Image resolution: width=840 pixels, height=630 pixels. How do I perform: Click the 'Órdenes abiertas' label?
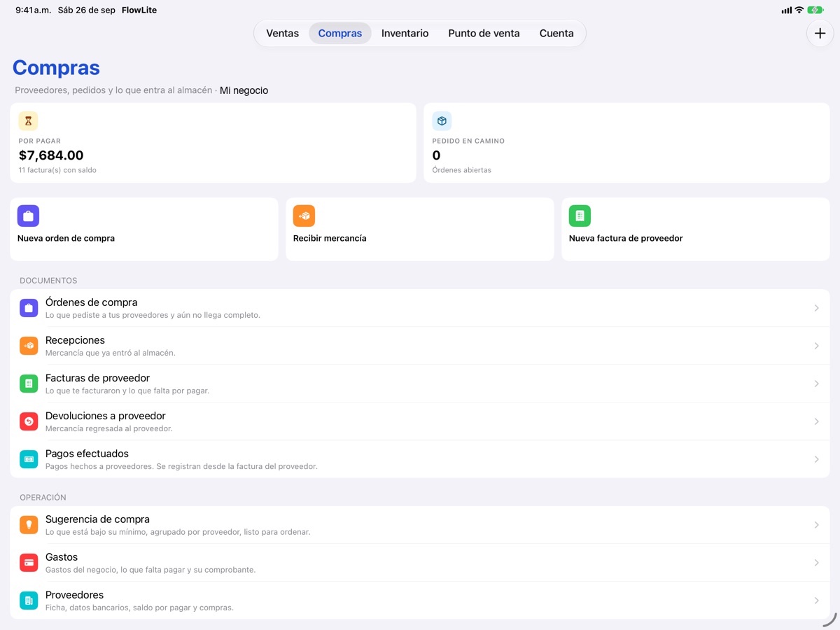tap(461, 170)
